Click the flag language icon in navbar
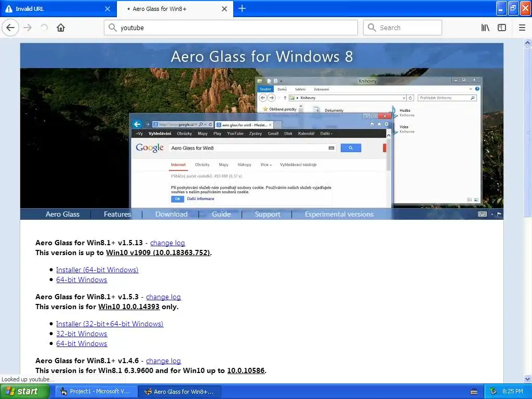 [499, 214]
